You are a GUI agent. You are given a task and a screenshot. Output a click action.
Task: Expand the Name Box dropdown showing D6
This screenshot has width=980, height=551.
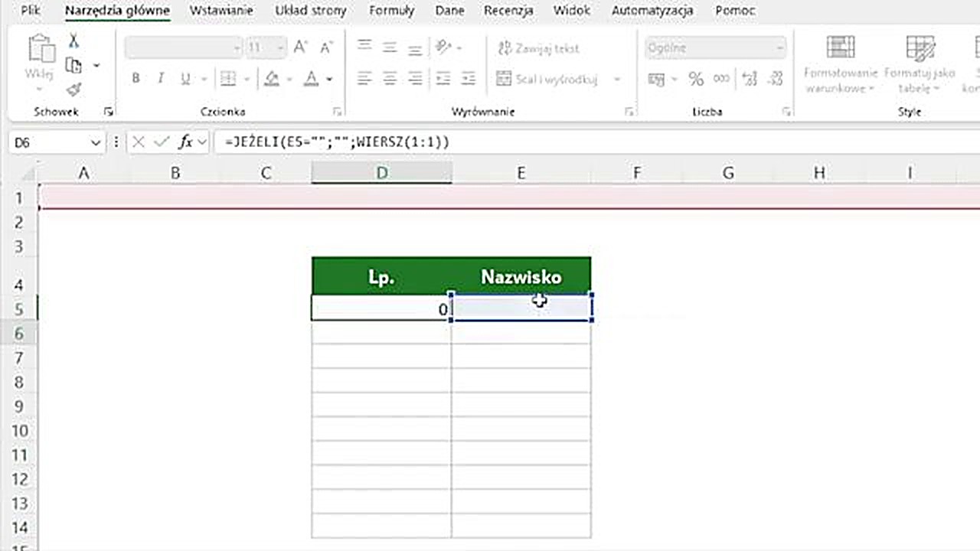pos(95,142)
